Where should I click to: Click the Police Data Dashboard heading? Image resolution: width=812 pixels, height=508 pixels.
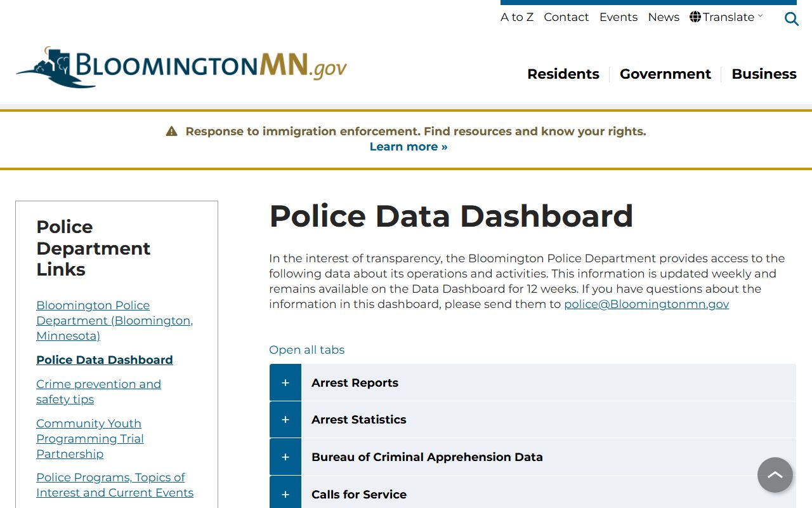(451, 216)
